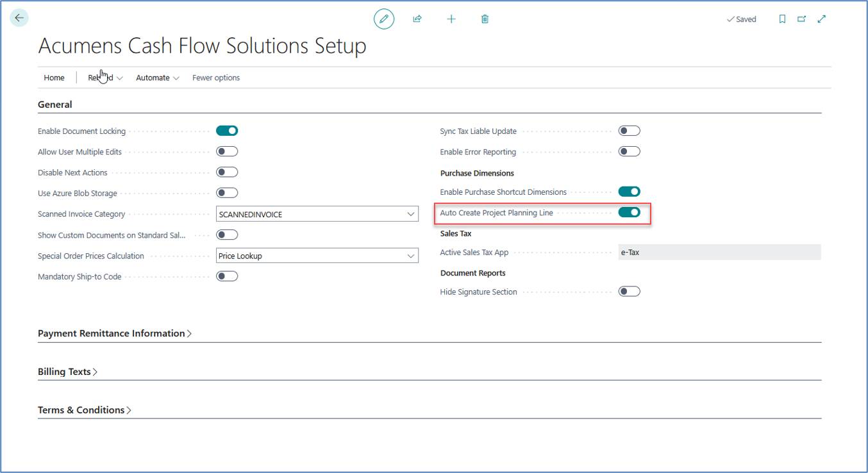Click the Purchase Dimensions group heading

coord(477,173)
